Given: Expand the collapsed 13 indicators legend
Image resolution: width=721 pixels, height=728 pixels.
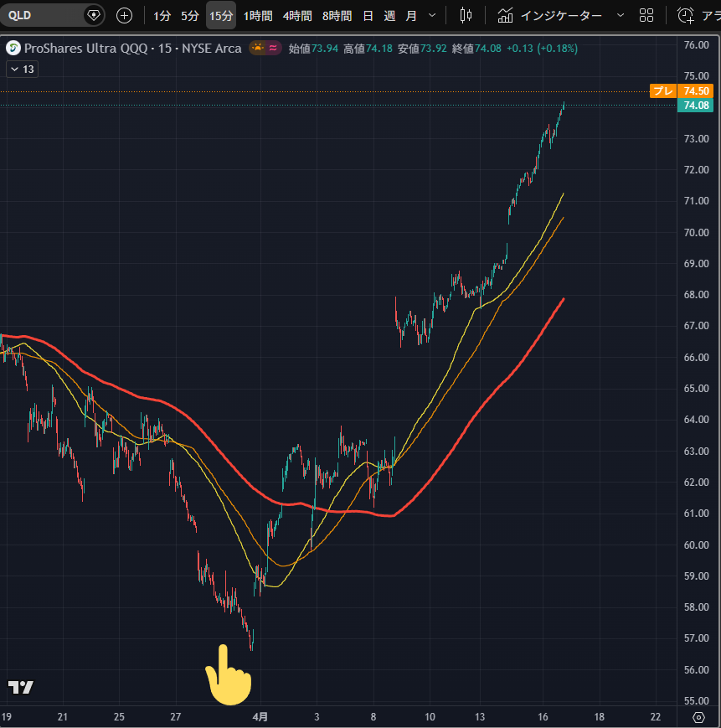Looking at the screenshot, I should coord(23,70).
